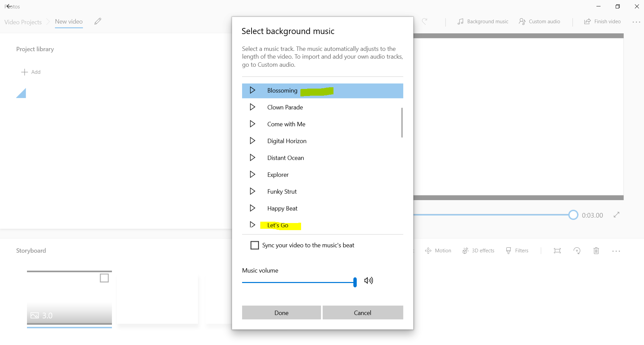
Task: Delete clip with trash icon
Action: pos(596,251)
